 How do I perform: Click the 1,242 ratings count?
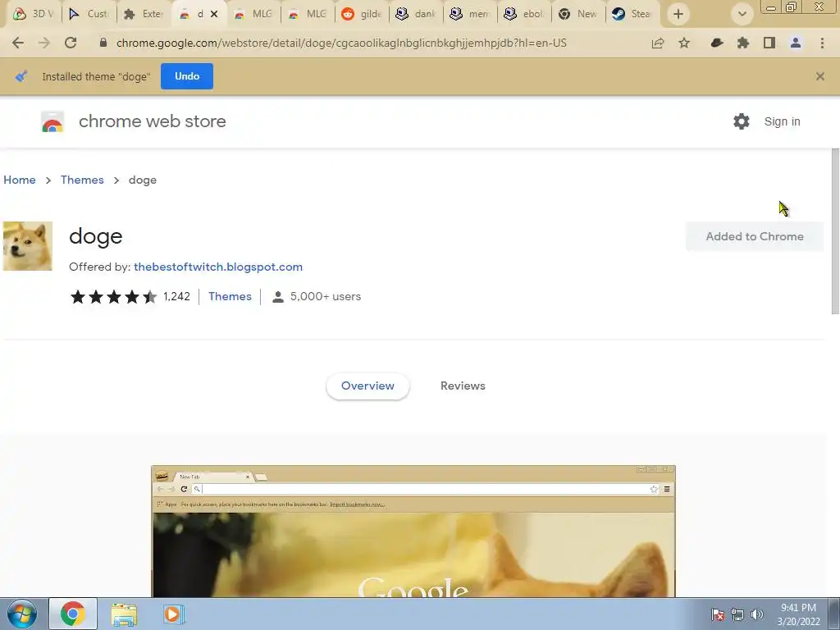point(177,296)
